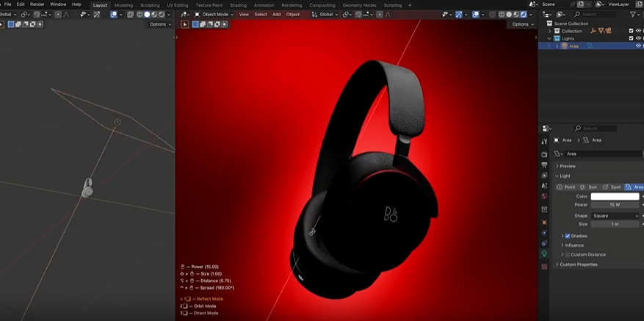Switch to the Shading workspace tab
The image size is (644, 321).
coord(238,5)
